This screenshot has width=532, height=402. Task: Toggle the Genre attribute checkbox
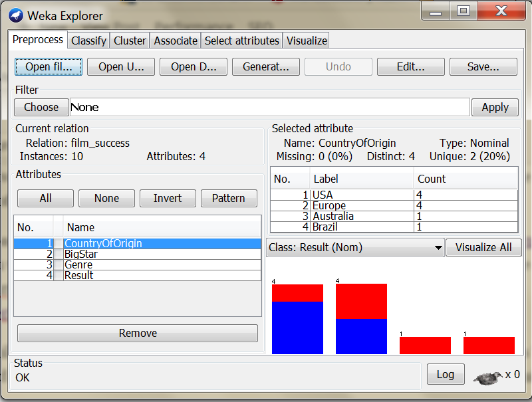tap(59, 264)
